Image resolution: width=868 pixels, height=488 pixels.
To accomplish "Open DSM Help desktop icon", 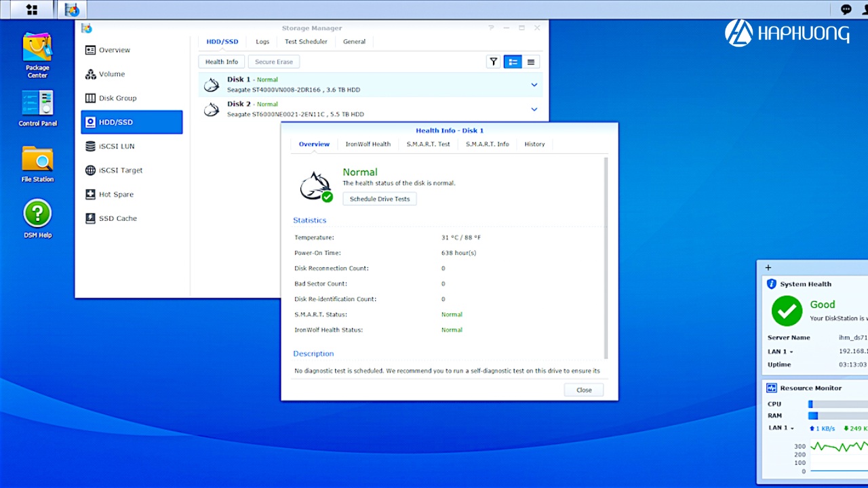I will 37,219.
